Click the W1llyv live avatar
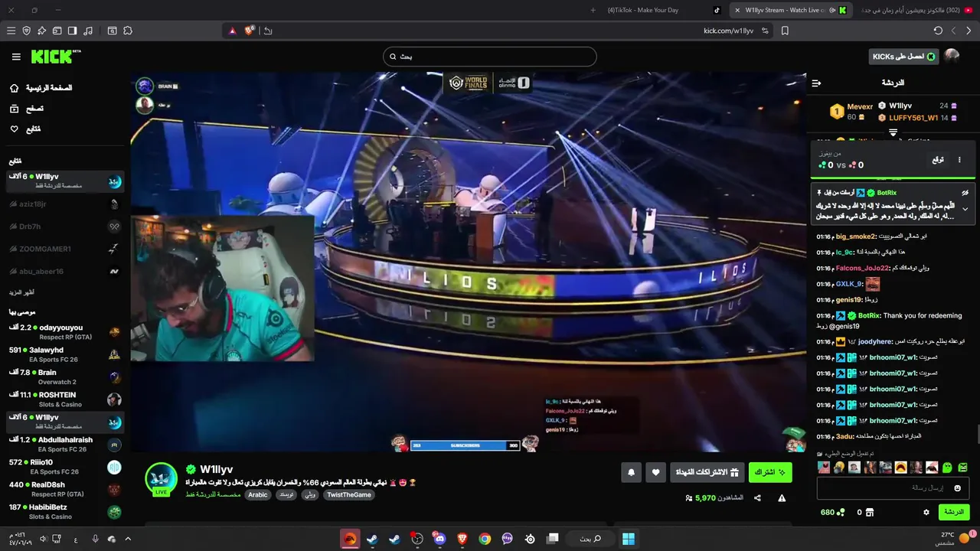This screenshot has height=551, width=980. point(161,479)
